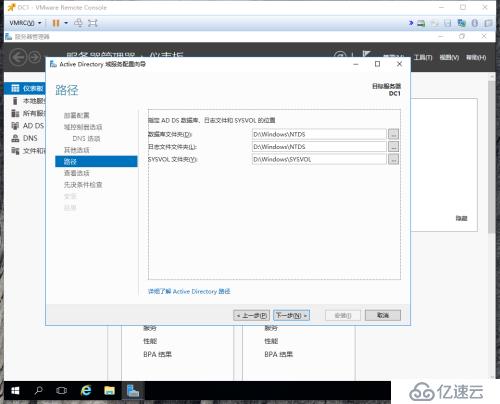Open Windows Start menu

[15, 390]
